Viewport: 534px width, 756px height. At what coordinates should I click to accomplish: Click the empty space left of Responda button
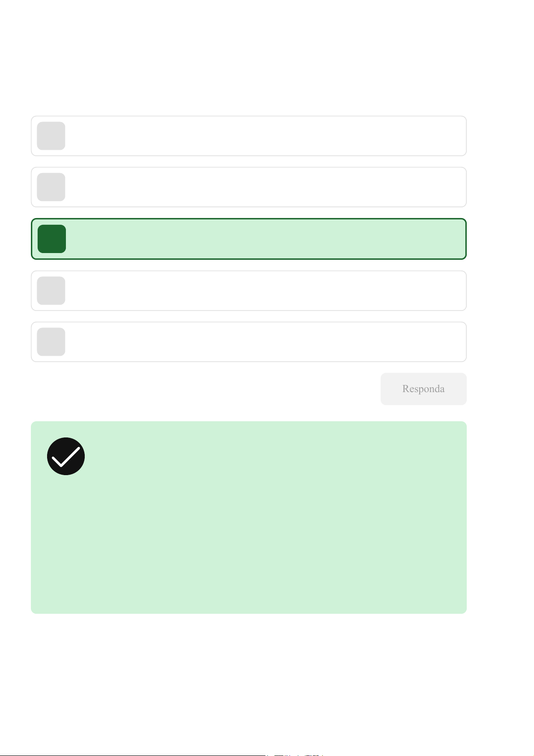pos(202,389)
